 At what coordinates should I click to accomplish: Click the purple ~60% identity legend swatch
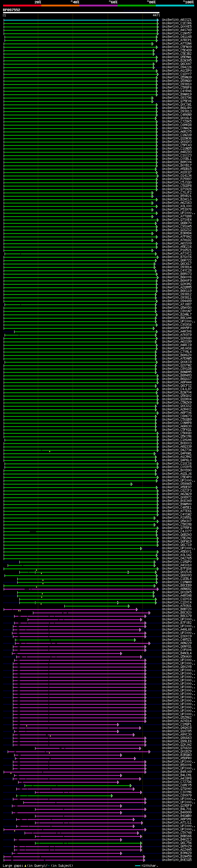pyautogui.click(x=99, y=6)
